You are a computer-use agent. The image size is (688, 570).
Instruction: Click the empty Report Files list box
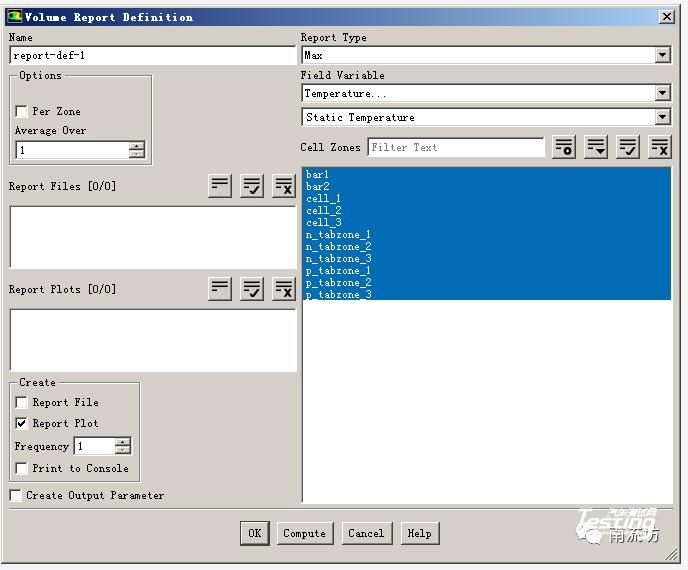point(153,237)
